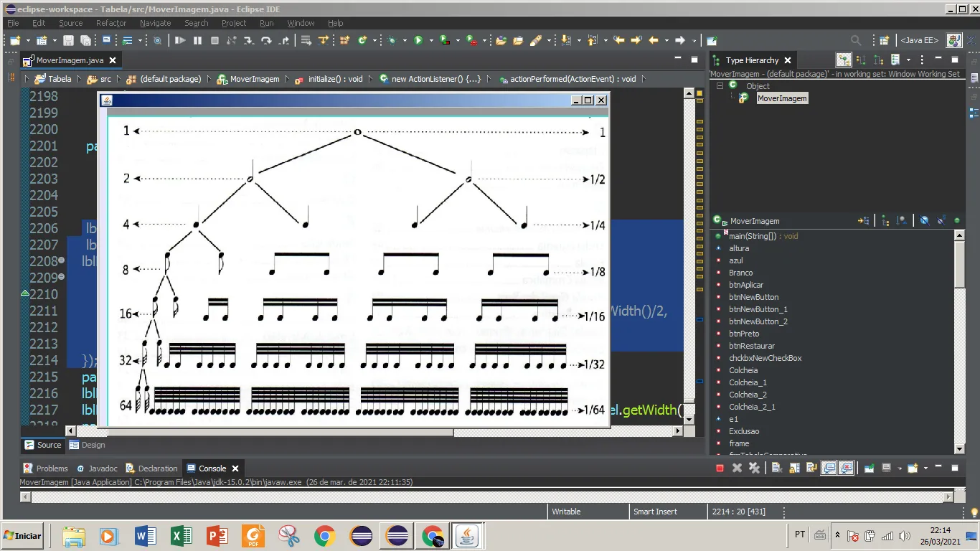
Task: Toggle Show the Type Hierarchy button
Action: 844,60
